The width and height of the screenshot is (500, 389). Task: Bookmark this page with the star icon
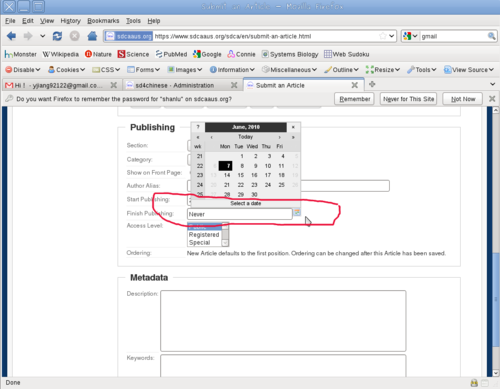383,36
